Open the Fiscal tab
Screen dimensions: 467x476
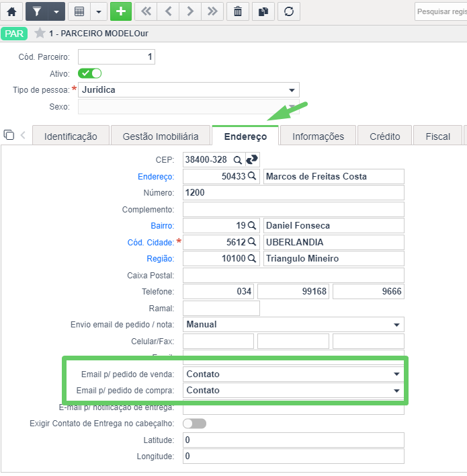click(438, 136)
